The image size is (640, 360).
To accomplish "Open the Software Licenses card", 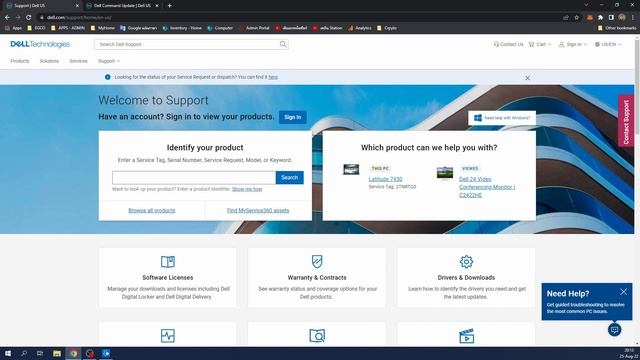I will (167, 278).
